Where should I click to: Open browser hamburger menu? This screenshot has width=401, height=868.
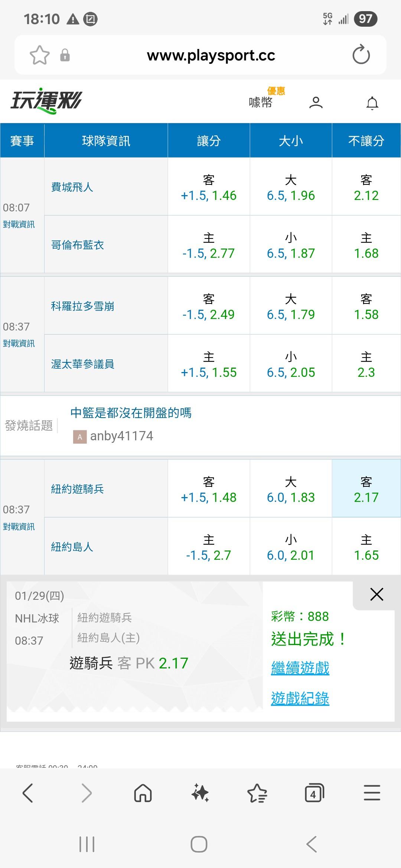[x=372, y=793]
